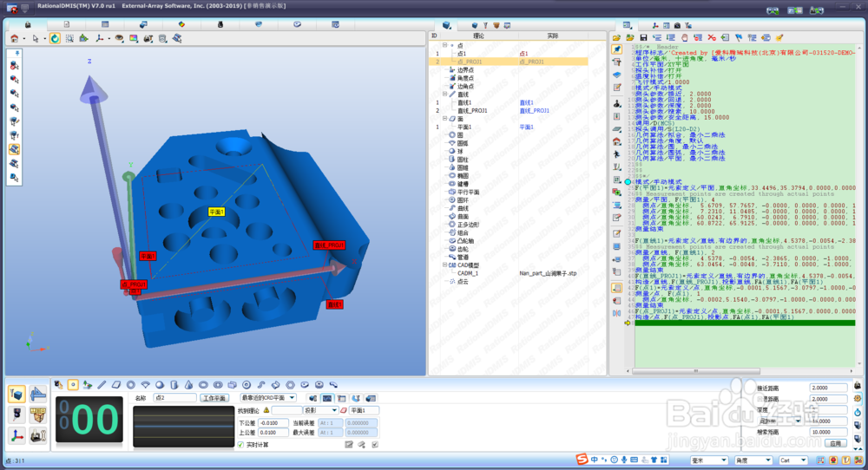The height and width of the screenshot is (470, 868).
Task: Open the 投影 method dropdown
Action: pyautogui.click(x=320, y=410)
